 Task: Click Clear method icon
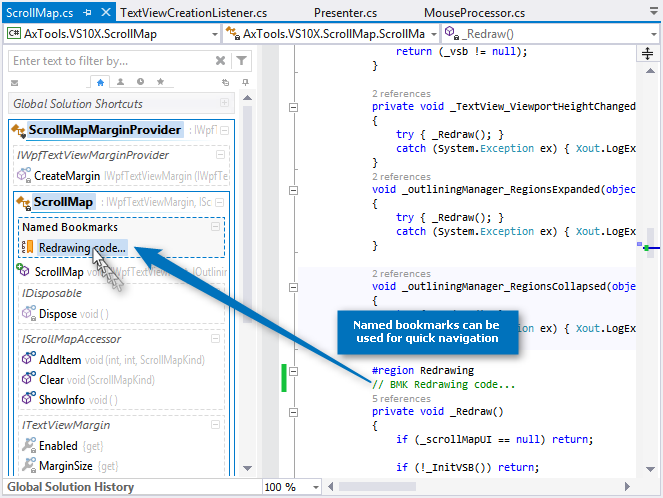[x=29, y=378]
